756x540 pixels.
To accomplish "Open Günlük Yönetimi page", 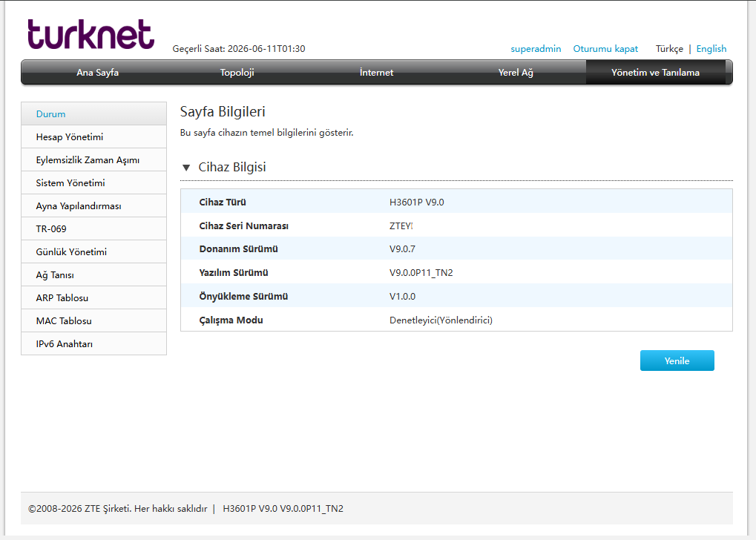I will pos(94,251).
